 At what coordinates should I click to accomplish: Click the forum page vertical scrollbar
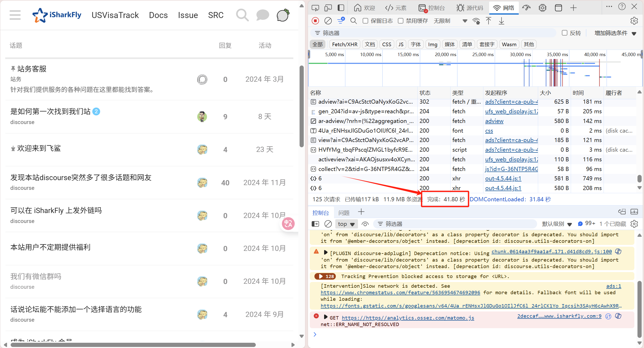point(302,106)
